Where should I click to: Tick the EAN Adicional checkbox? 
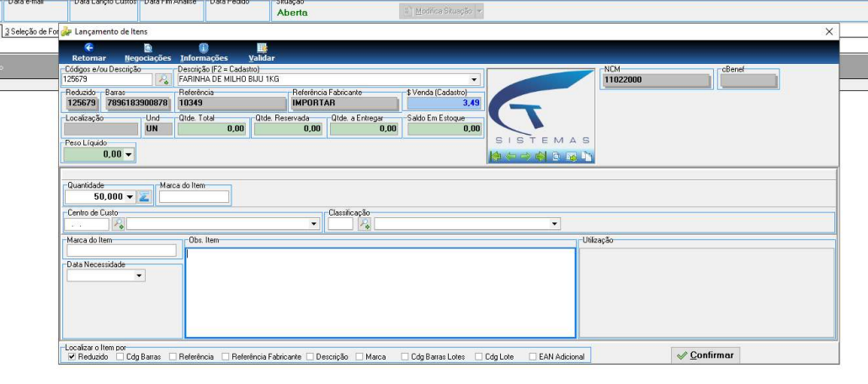click(x=533, y=357)
